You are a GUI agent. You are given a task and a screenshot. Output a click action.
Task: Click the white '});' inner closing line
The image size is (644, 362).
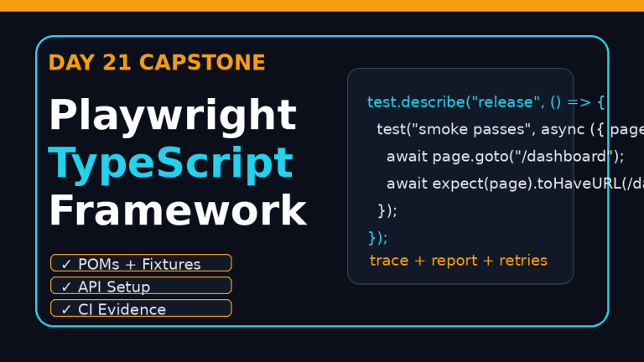tap(387, 210)
